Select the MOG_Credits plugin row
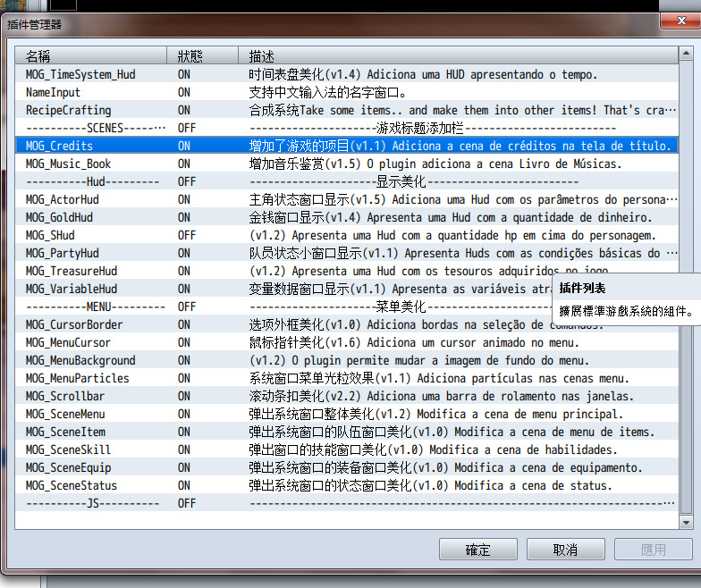This screenshot has width=701, height=588. (347, 146)
